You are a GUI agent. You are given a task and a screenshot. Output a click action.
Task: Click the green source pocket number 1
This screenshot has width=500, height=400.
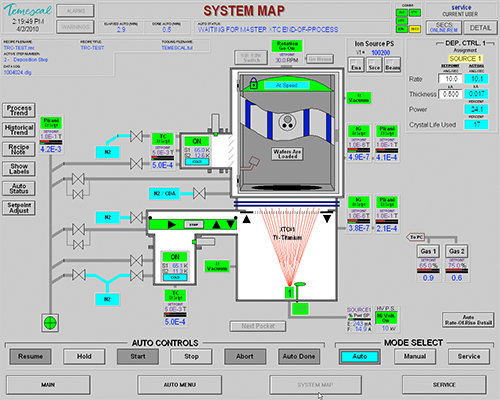[289, 292]
